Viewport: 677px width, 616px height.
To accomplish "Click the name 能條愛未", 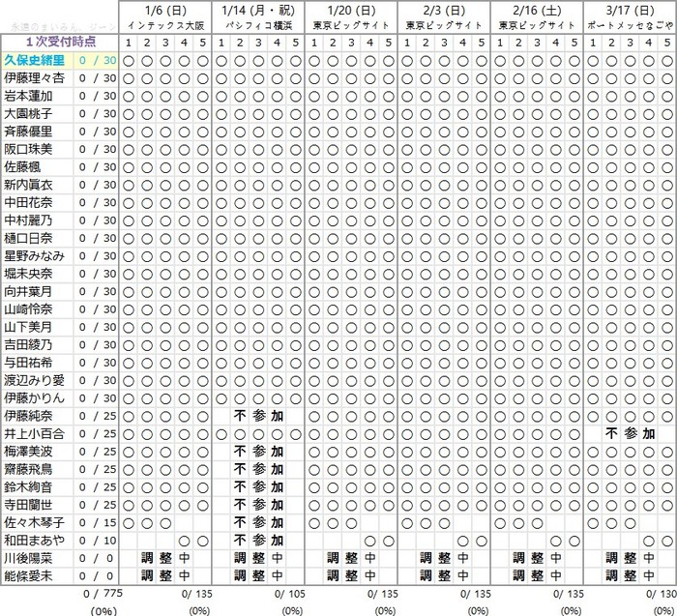I will [x=28, y=576].
